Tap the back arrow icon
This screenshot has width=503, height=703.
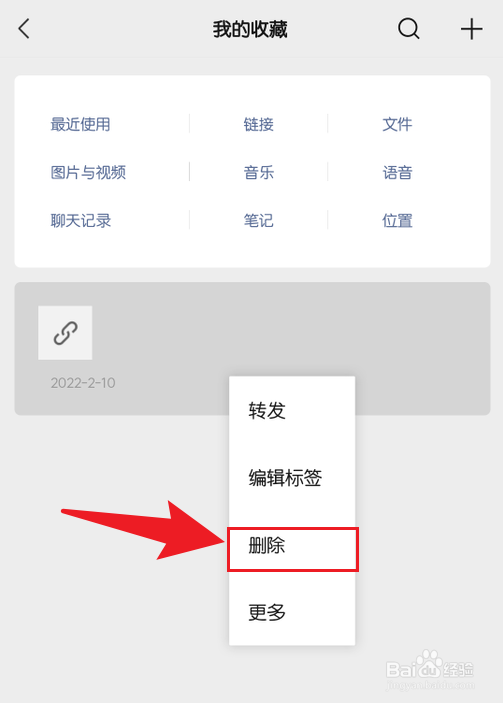[24, 29]
